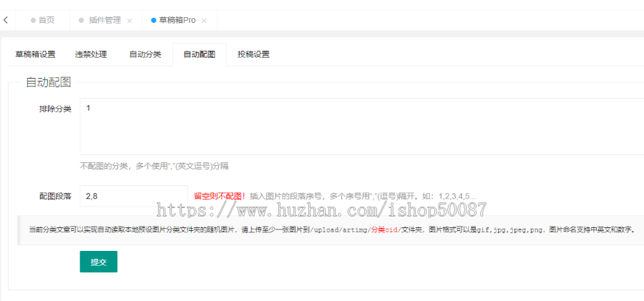The image size is (644, 301).
Task: Click the 排除分类 field label
Action: [x=55, y=109]
